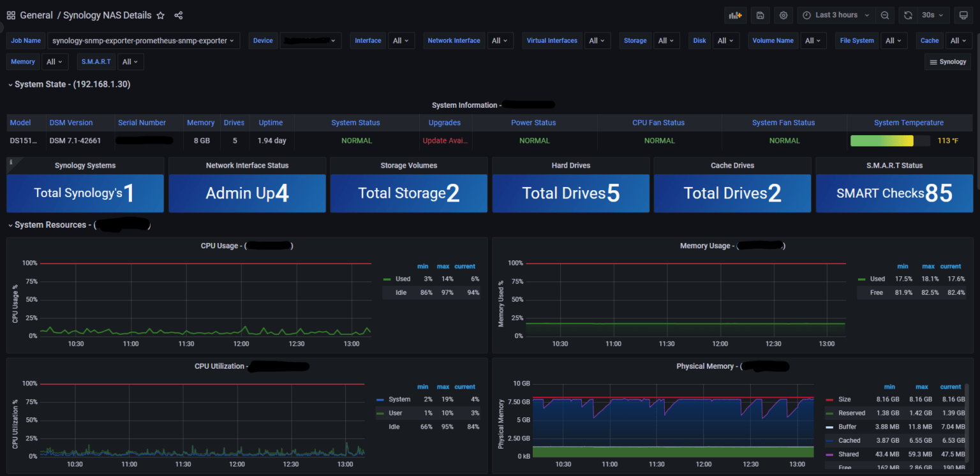Viewport: 980px width, 476px height.
Task: Open the Update Available upgrade link
Action: (x=445, y=140)
